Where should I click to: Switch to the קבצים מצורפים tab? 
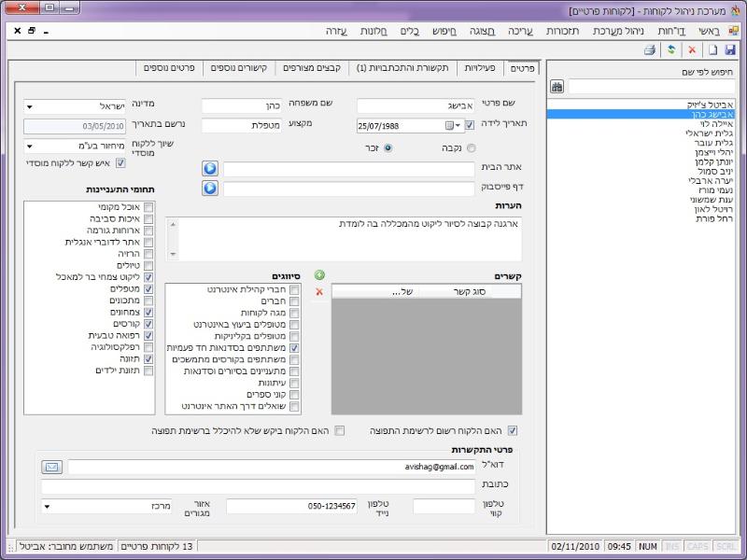[312, 68]
